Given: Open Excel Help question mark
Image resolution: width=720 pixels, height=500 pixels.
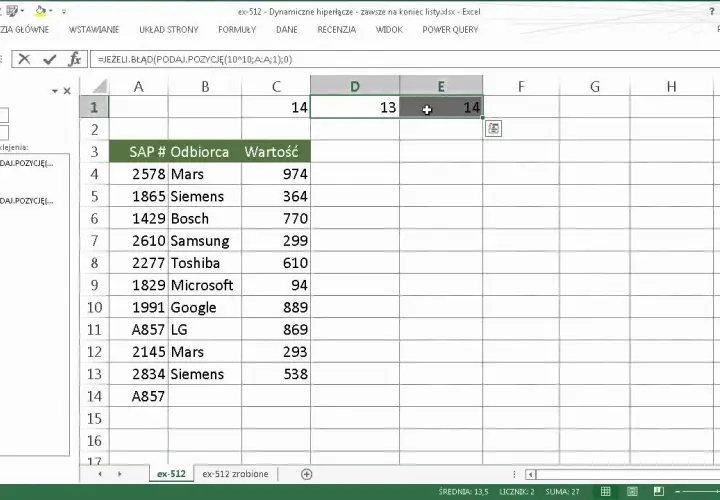Looking at the screenshot, I should coord(712,11).
